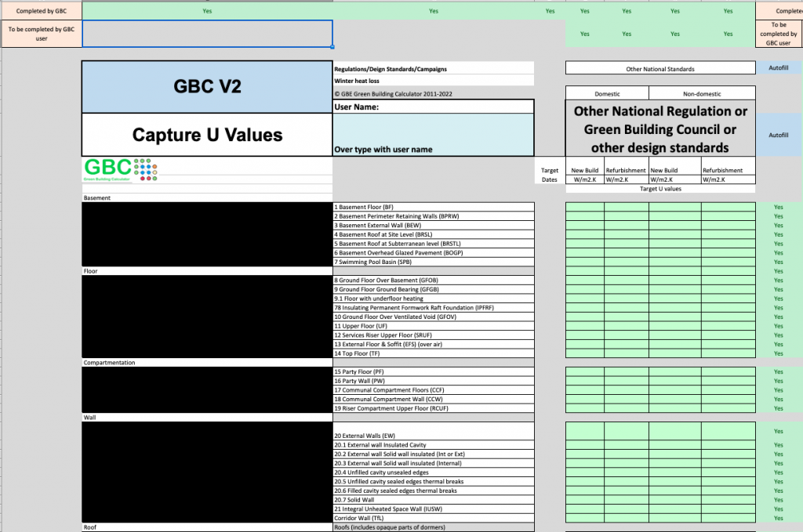Select the "User Name:" header cell

pyautogui.click(x=433, y=107)
